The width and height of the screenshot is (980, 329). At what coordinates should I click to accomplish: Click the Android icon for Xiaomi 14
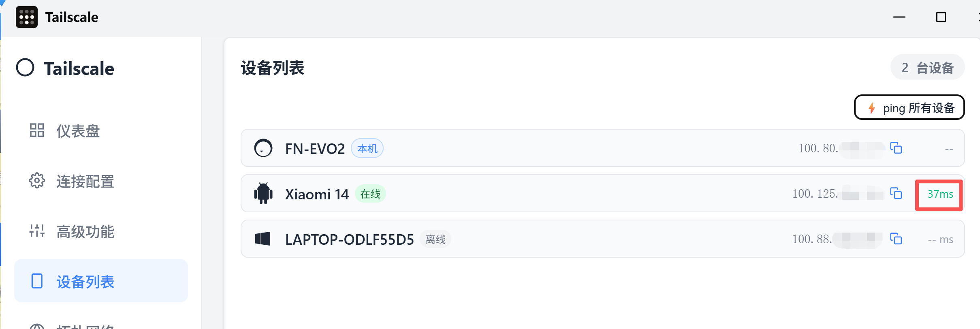click(263, 193)
